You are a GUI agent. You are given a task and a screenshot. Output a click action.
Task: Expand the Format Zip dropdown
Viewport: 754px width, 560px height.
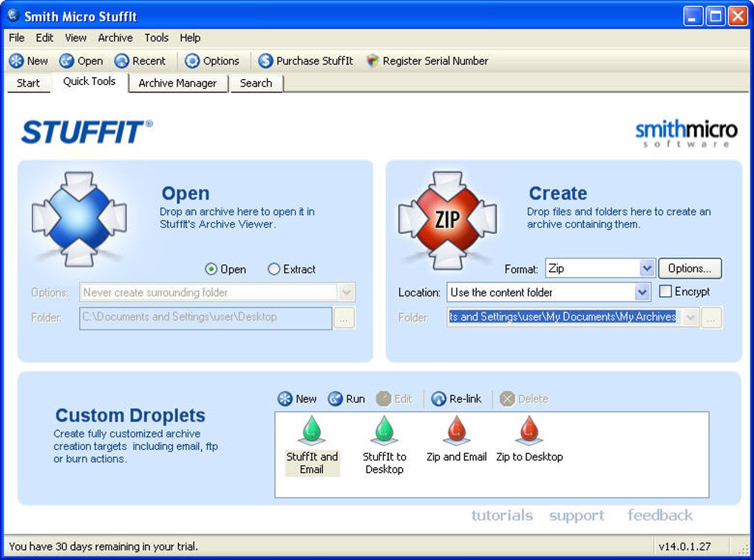pos(647,268)
